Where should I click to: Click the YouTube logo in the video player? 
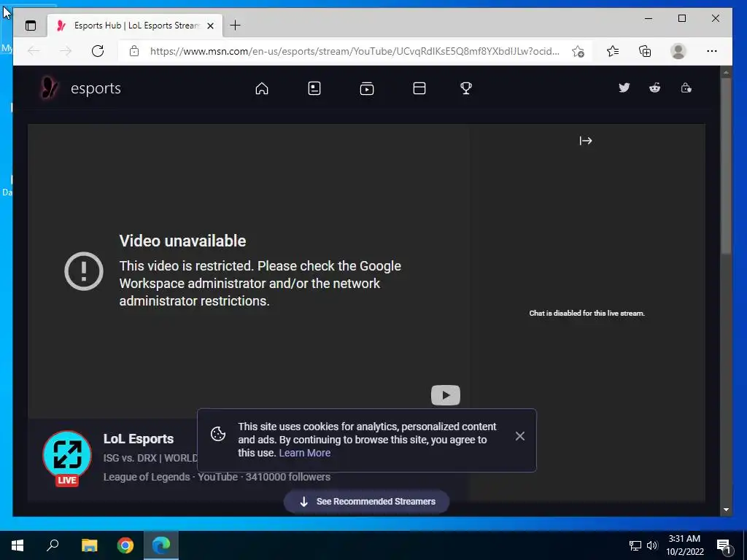(x=446, y=395)
